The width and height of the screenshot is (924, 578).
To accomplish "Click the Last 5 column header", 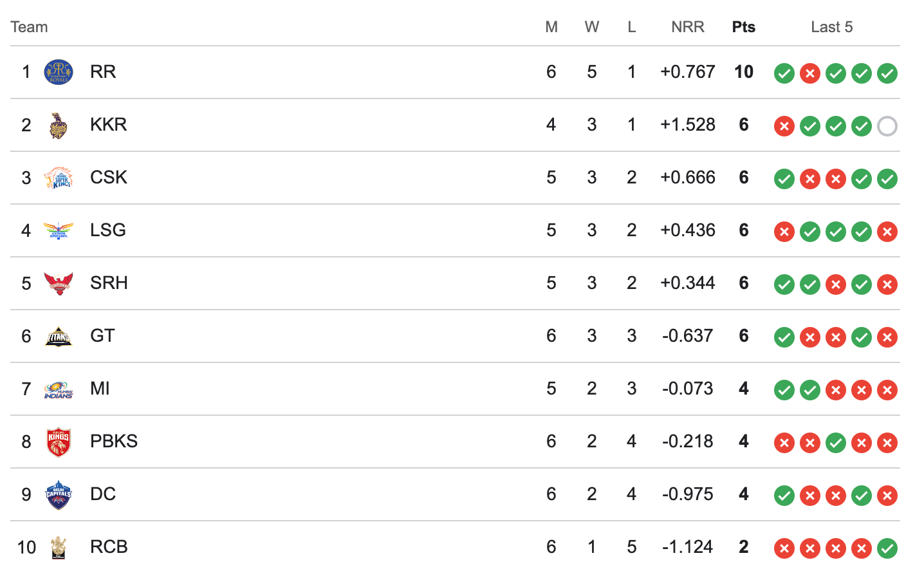I will pos(831,27).
